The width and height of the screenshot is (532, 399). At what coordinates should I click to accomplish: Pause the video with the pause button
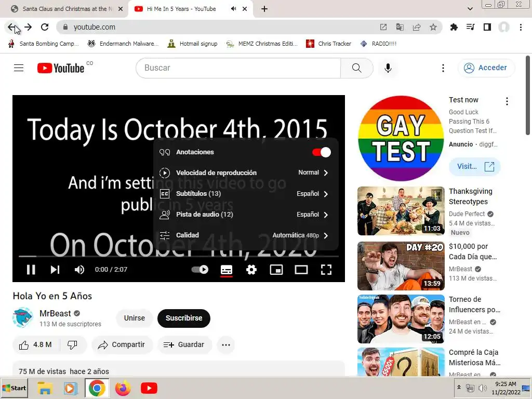(x=31, y=270)
